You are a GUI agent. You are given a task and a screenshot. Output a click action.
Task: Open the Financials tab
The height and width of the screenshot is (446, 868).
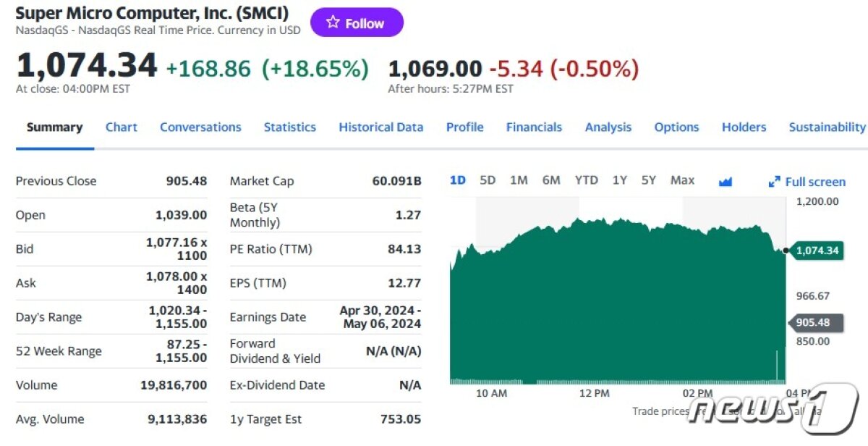click(534, 127)
